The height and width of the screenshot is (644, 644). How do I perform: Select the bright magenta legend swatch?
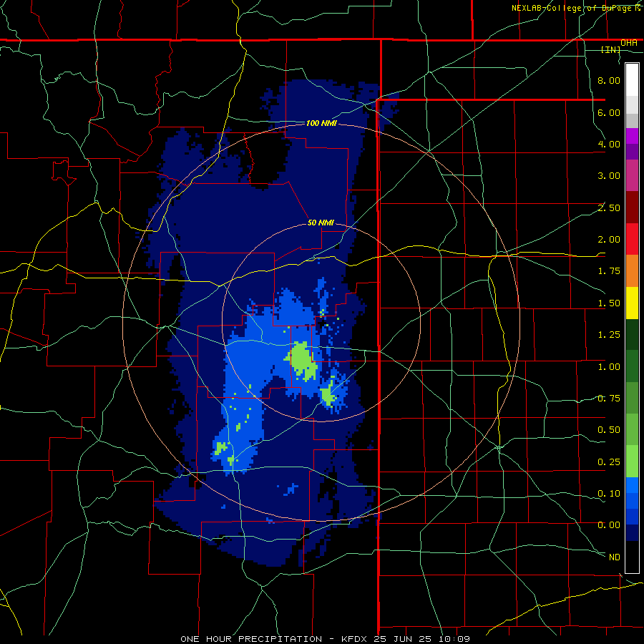click(x=632, y=136)
